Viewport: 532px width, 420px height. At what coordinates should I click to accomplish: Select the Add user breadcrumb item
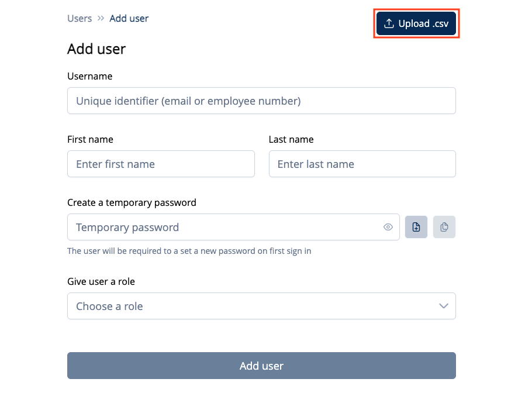pos(129,18)
